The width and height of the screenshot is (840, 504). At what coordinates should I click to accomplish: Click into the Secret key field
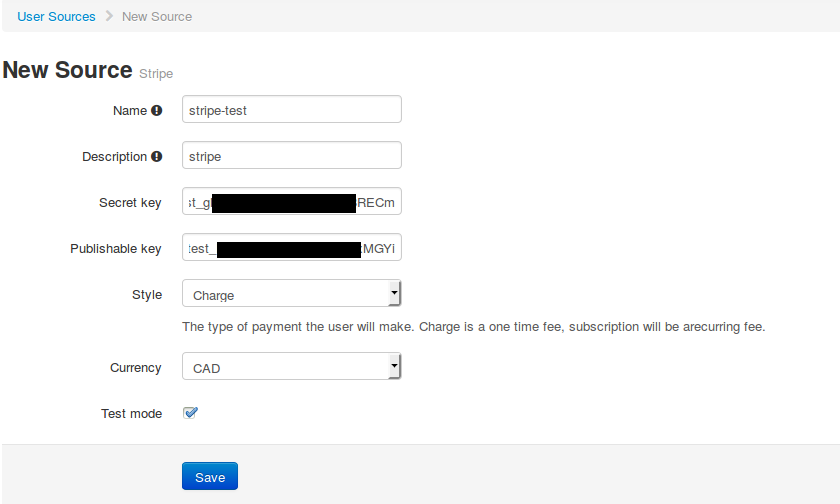(292, 201)
